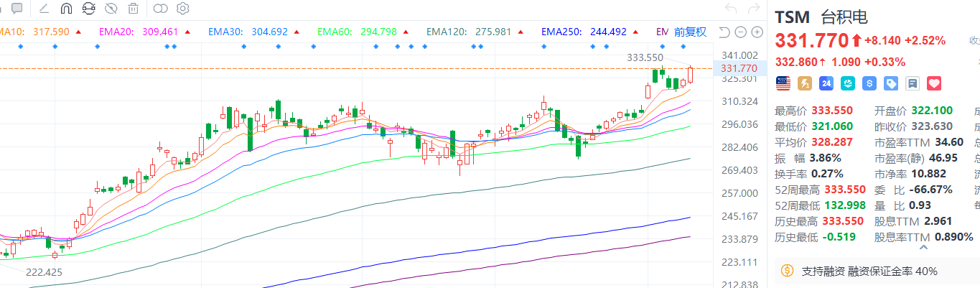980x288 pixels.
Task: Click 昨收价 value 323.630
Action: pyautogui.click(x=933, y=126)
